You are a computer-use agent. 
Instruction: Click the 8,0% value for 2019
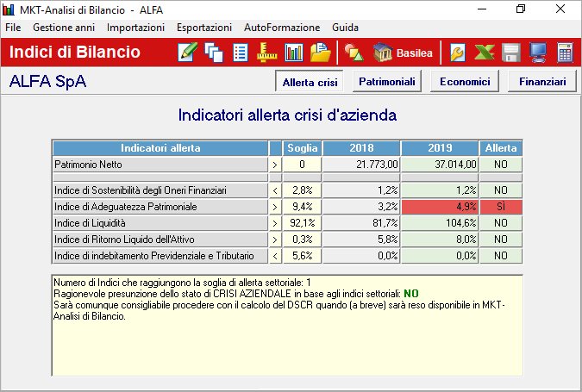pyautogui.click(x=440, y=240)
